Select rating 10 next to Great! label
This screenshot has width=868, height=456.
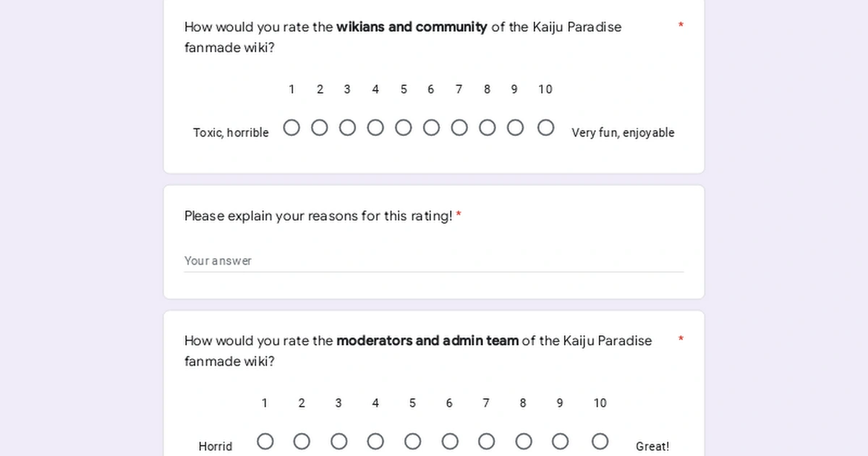(600, 441)
